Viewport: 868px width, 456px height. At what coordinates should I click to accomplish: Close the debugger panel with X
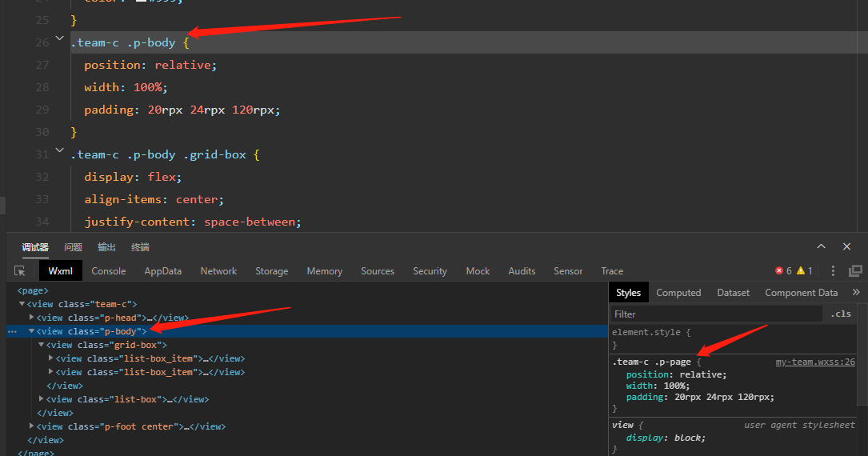click(x=846, y=246)
